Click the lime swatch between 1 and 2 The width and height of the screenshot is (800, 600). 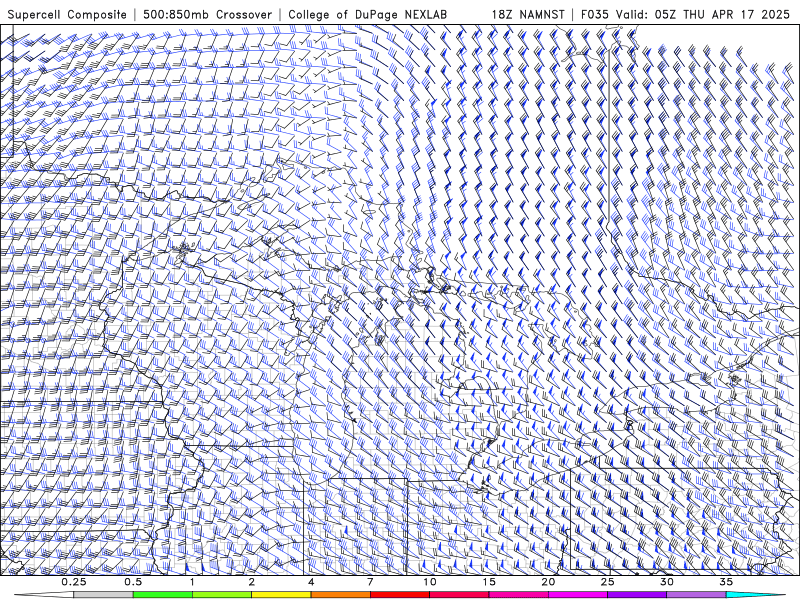pos(221,595)
